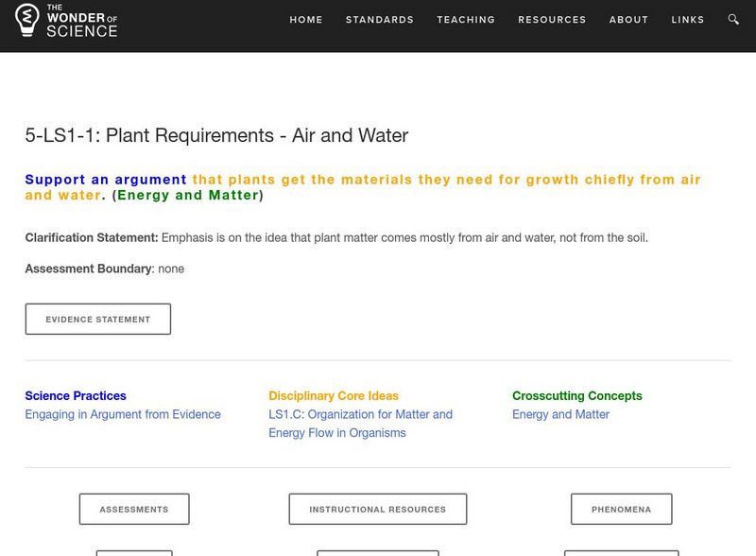Click the Evidence Statement button
This screenshot has height=556, width=756.
98,320
